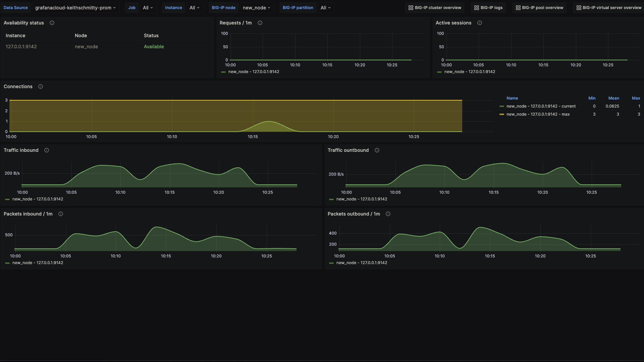644x362 pixels.
Task: Toggle the max connections series in the legend
Action: coord(538,114)
